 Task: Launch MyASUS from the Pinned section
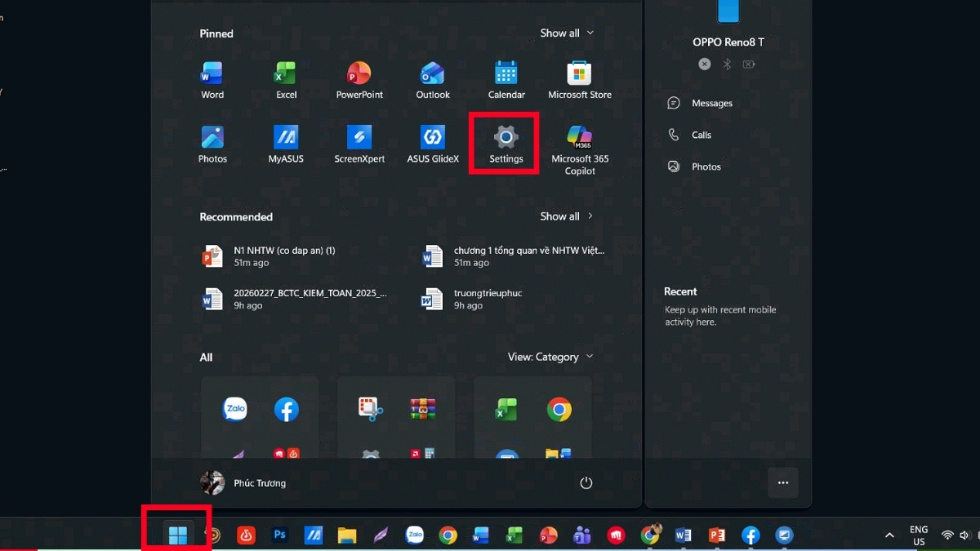pos(286,144)
